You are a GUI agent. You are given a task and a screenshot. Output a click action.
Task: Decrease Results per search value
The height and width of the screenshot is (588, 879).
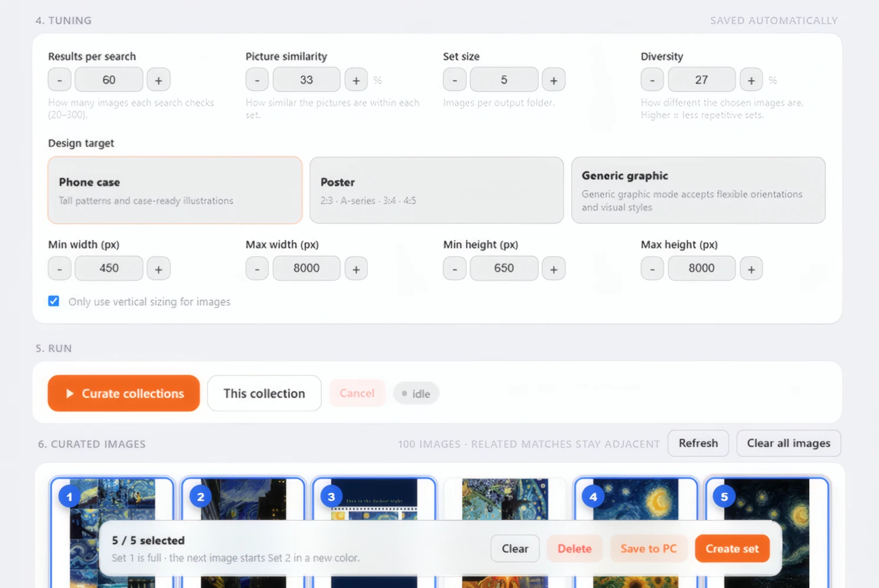pyautogui.click(x=59, y=80)
